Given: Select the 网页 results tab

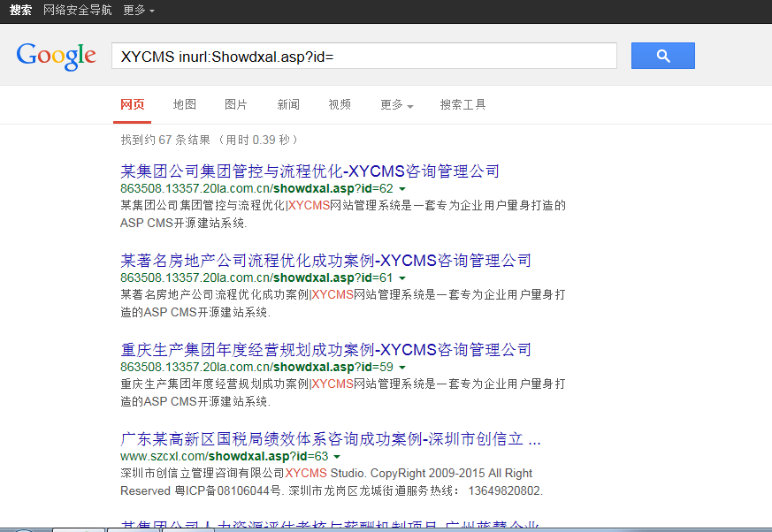Looking at the screenshot, I should coord(133,104).
